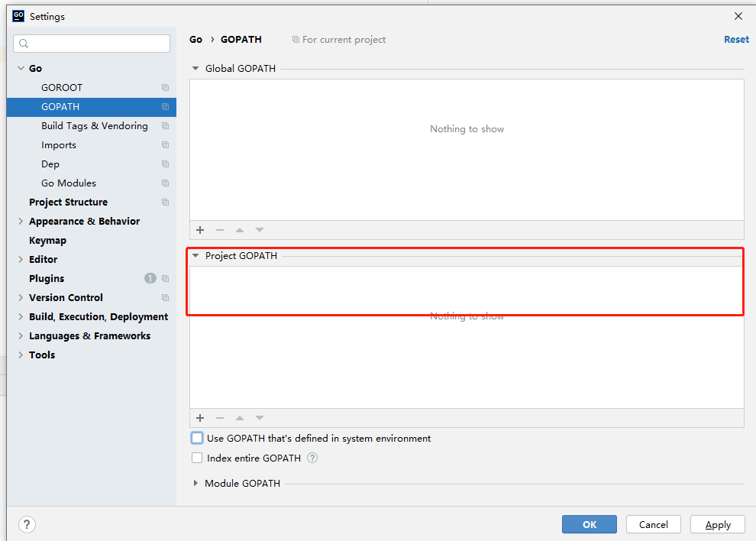This screenshot has width=756, height=541.
Task: Open the Settings dialog help button
Action: coord(27,525)
